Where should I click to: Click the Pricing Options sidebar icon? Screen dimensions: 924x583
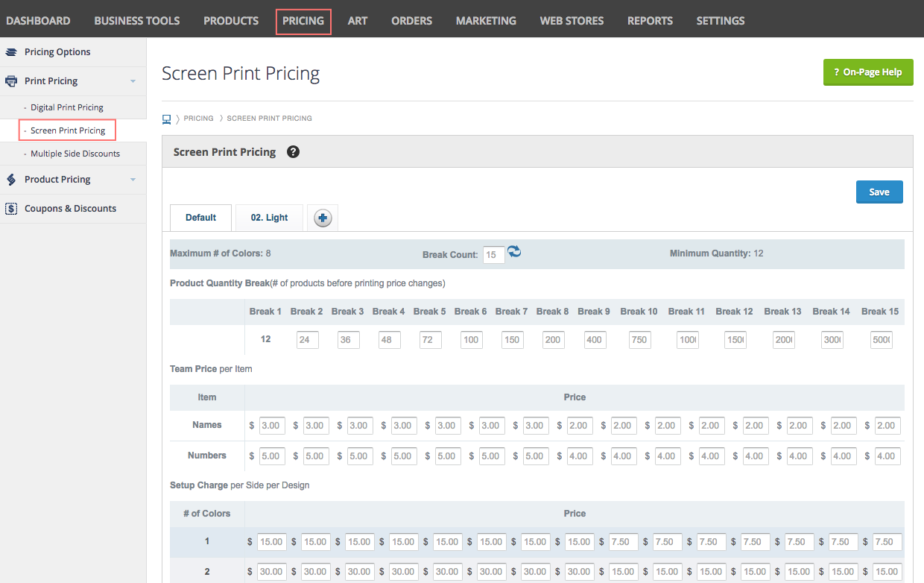tap(10, 51)
